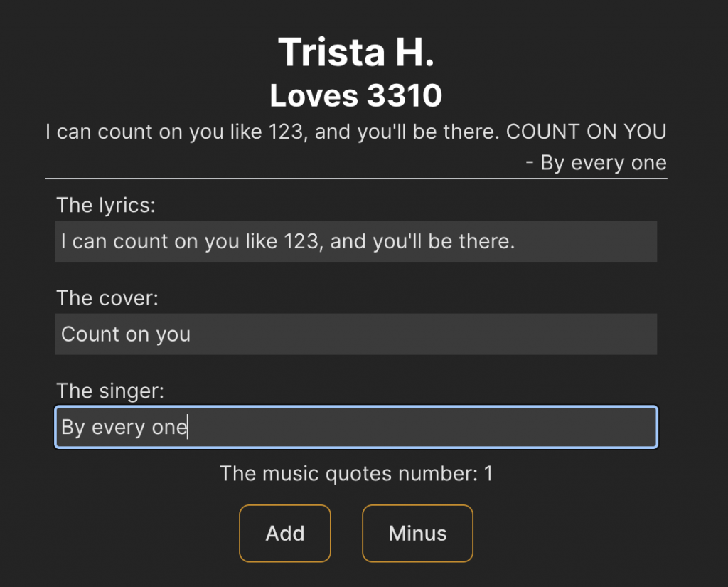
Task: Click the music quotes number counter text
Action: click(356, 474)
